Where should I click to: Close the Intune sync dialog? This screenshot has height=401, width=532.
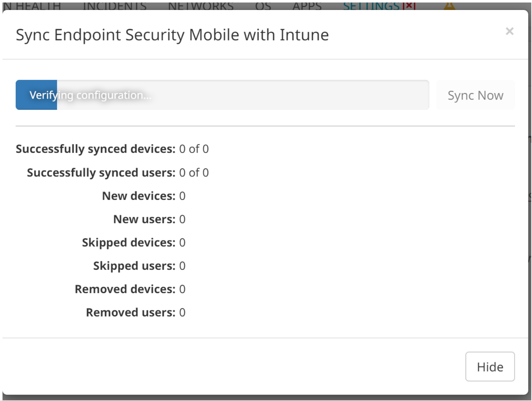click(509, 32)
